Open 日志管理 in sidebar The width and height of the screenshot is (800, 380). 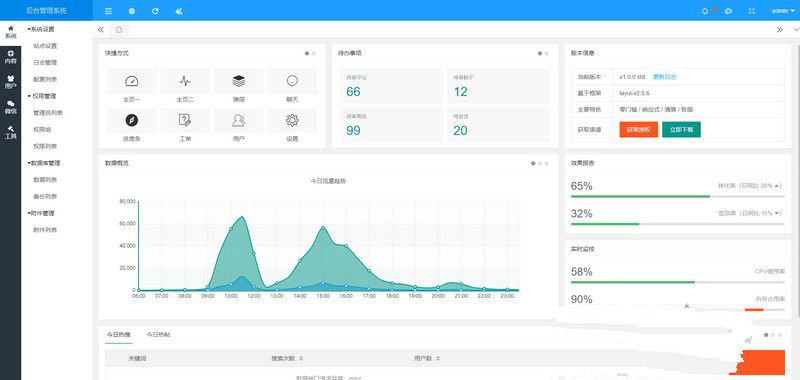tap(45, 63)
